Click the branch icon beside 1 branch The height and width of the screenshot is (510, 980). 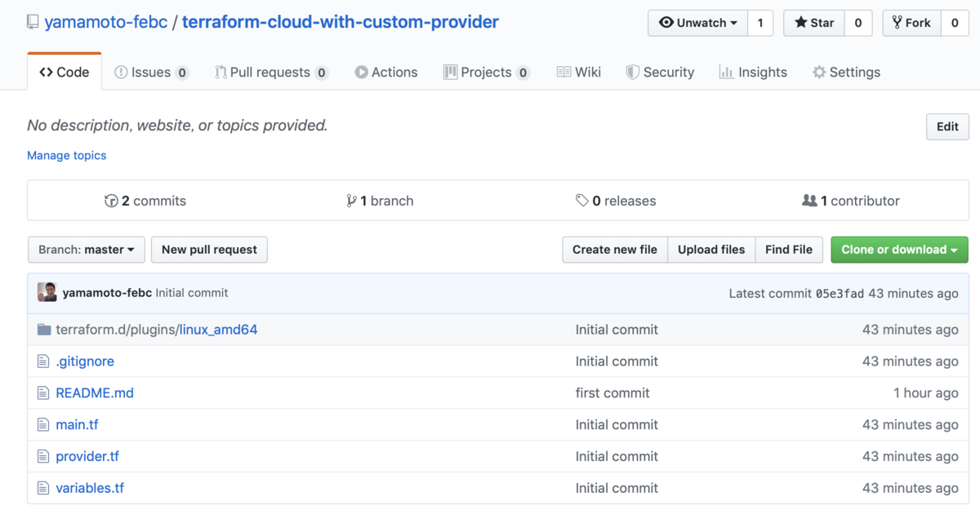point(351,201)
